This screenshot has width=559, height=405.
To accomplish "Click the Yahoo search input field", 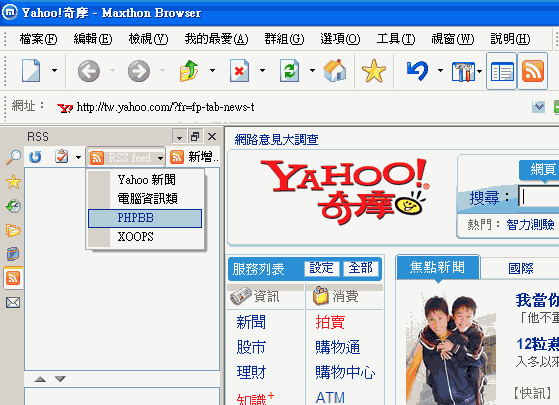I will pyautogui.click(x=539, y=196).
